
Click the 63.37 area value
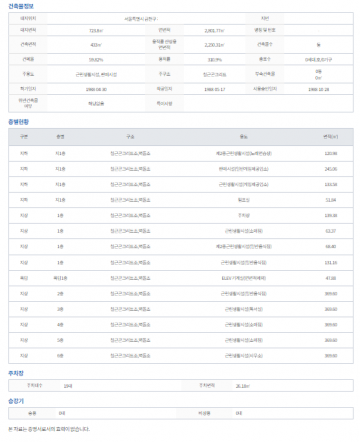(x=331, y=231)
